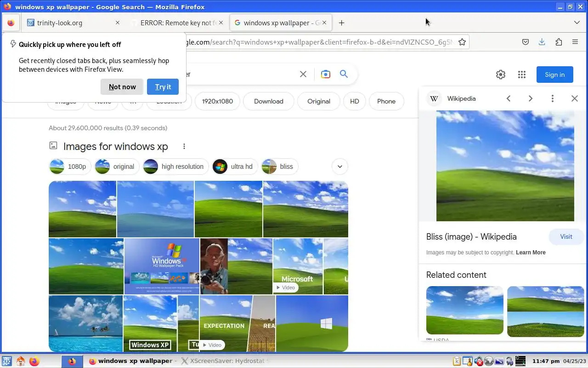
Task: Open Firefox downloads panel
Action: (542, 42)
